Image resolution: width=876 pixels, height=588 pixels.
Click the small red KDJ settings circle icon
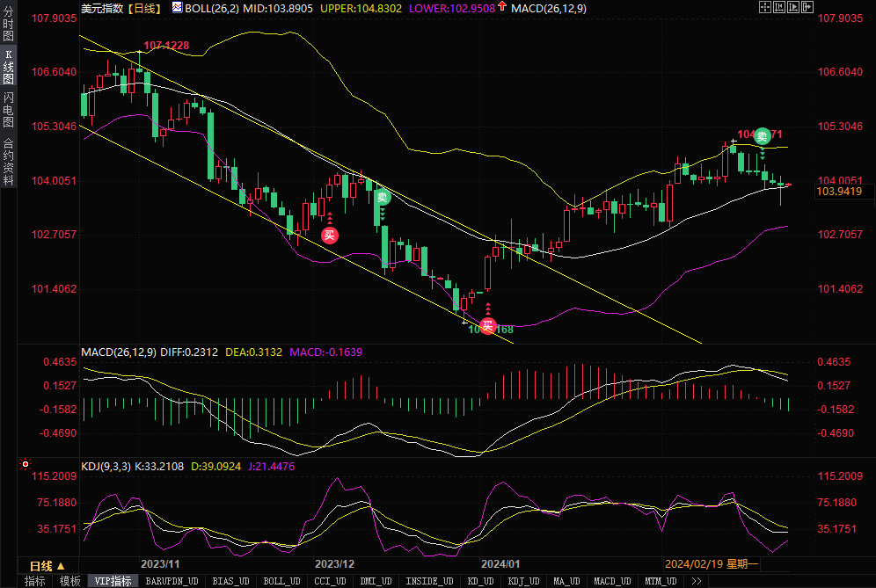(x=26, y=463)
